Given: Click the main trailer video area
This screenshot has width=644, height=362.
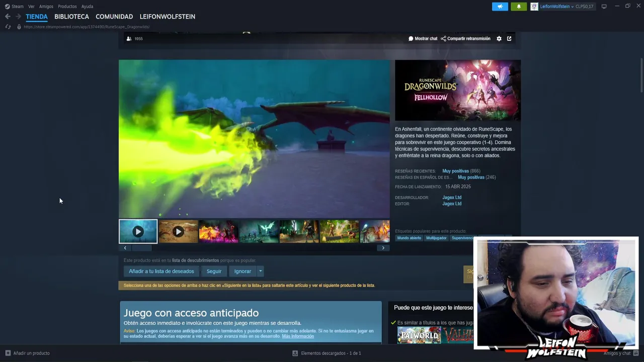Looking at the screenshot, I should click(x=254, y=139).
